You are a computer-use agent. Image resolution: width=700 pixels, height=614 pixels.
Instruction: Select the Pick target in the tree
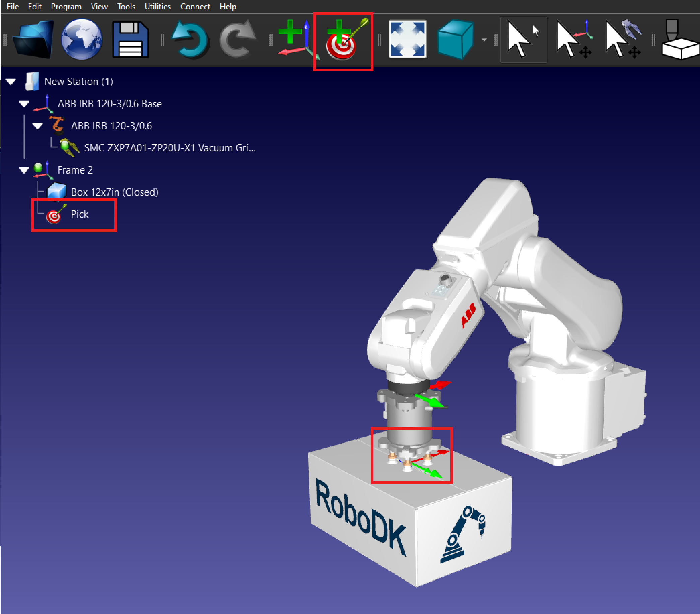click(79, 214)
